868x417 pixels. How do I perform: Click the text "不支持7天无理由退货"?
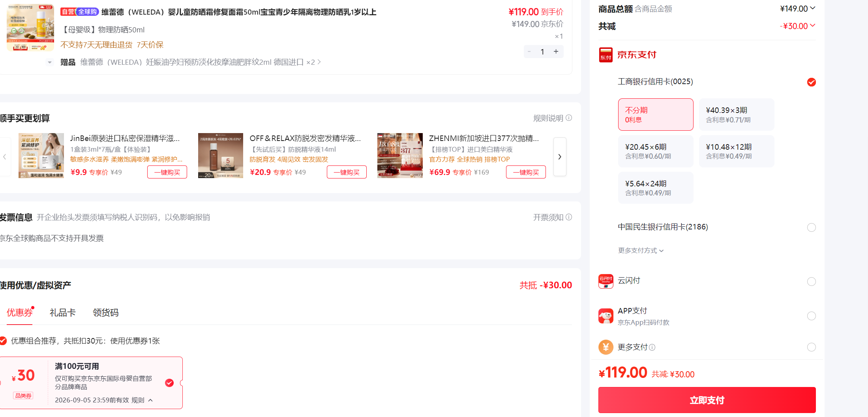pyautogui.click(x=96, y=45)
